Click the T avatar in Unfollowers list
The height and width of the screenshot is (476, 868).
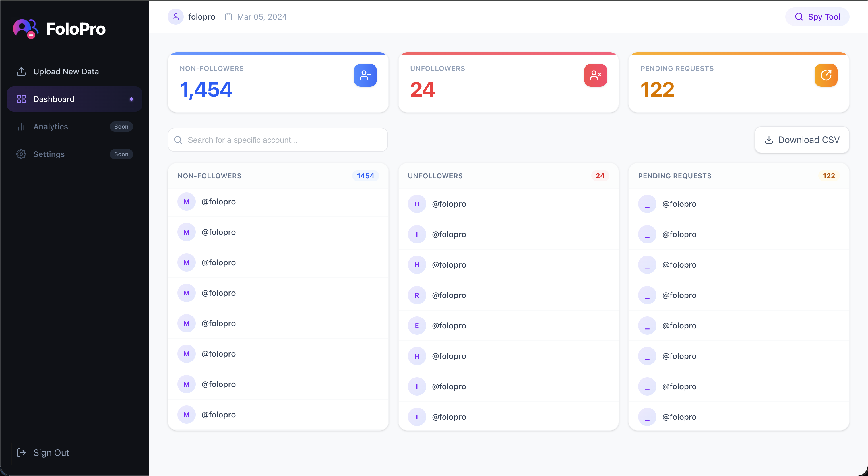tap(417, 417)
